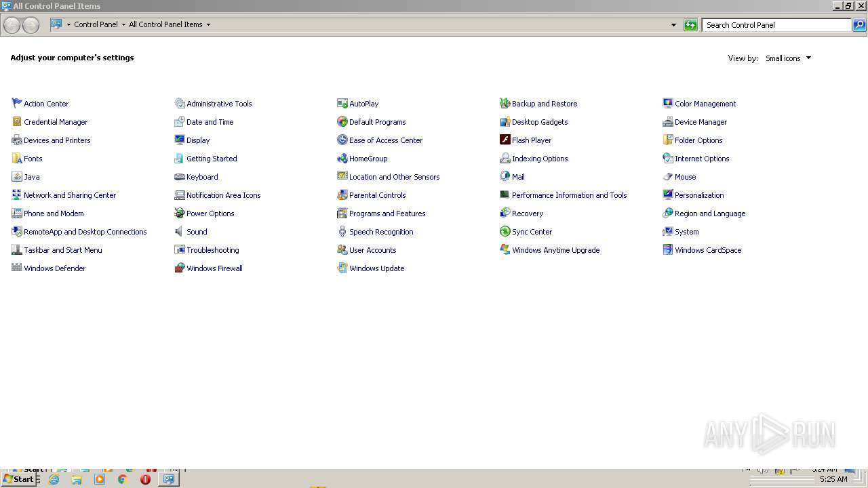Click the Devices and Printers icon
The height and width of the screenshot is (488, 868).
click(17, 140)
